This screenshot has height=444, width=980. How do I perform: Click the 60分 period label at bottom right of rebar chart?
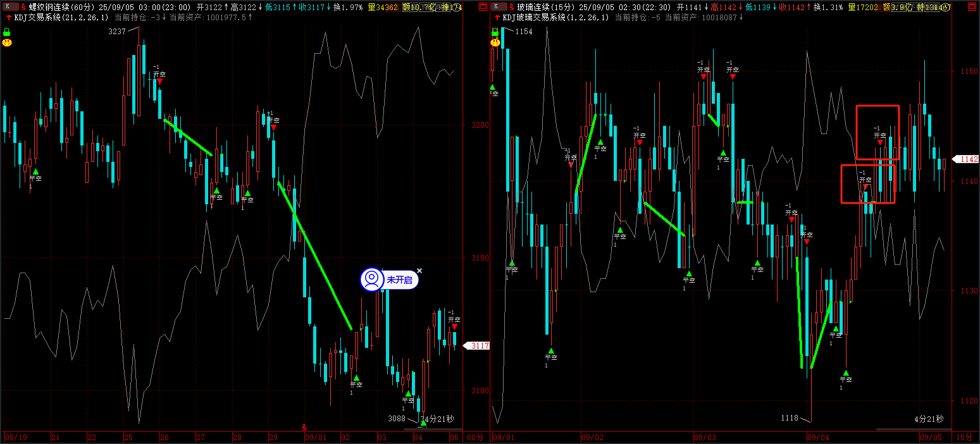point(474,437)
